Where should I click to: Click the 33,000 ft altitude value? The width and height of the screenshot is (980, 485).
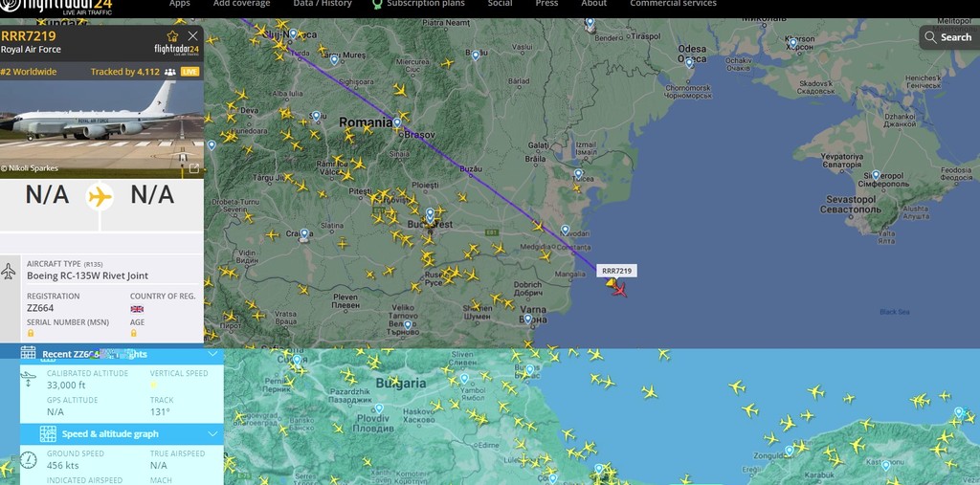tap(66, 385)
